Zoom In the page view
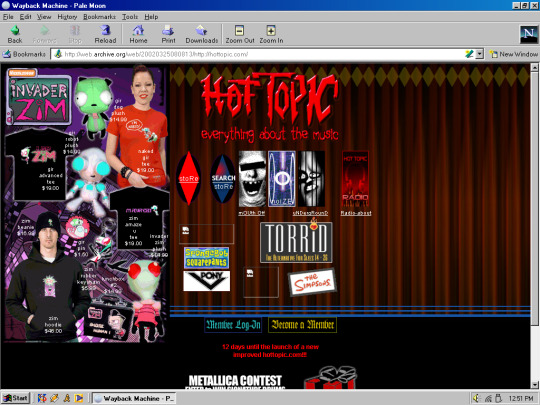This screenshot has height=405, width=540. pyautogui.click(x=271, y=34)
